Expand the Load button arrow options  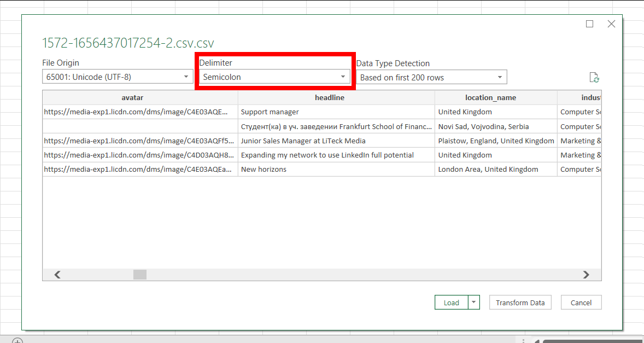(473, 303)
